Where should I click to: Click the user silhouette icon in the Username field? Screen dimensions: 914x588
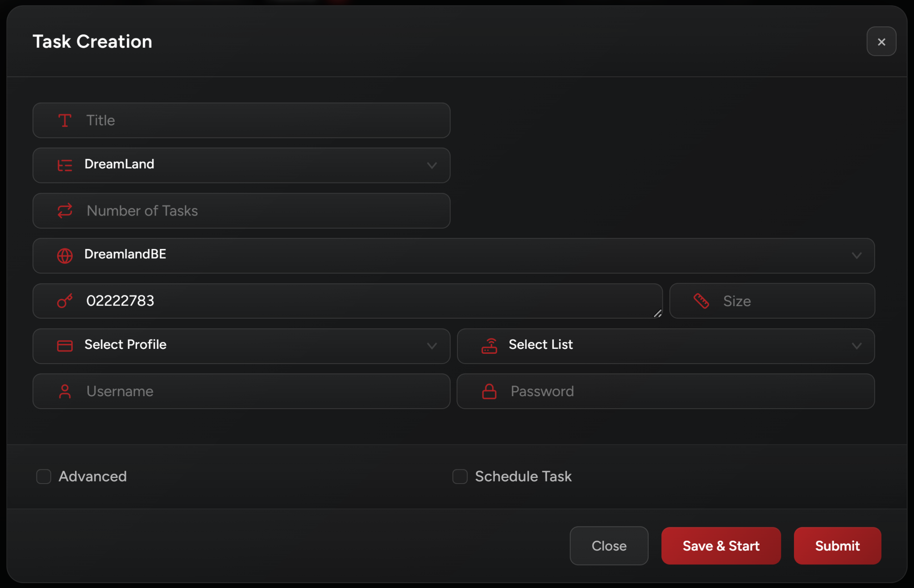click(65, 391)
